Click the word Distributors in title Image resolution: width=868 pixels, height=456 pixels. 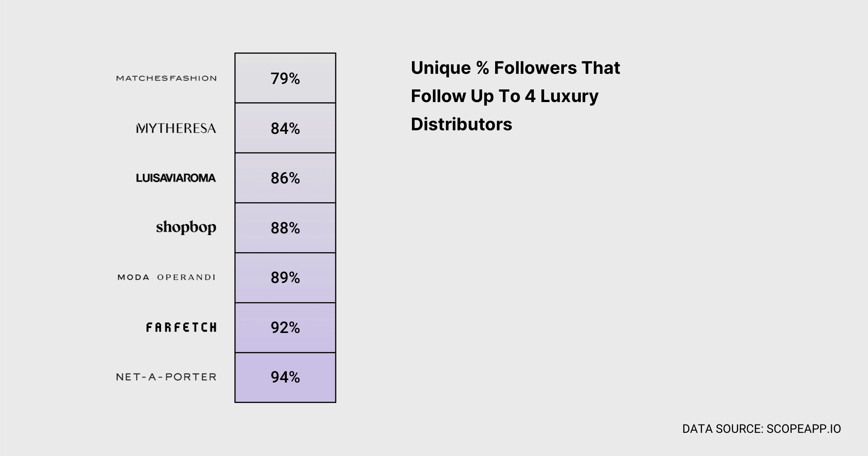point(461,124)
